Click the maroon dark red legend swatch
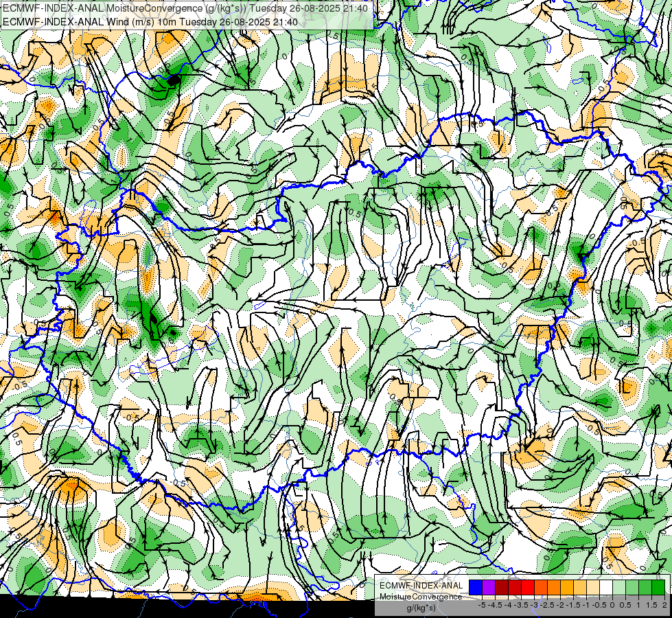This screenshot has width=672, height=618. click(502, 588)
